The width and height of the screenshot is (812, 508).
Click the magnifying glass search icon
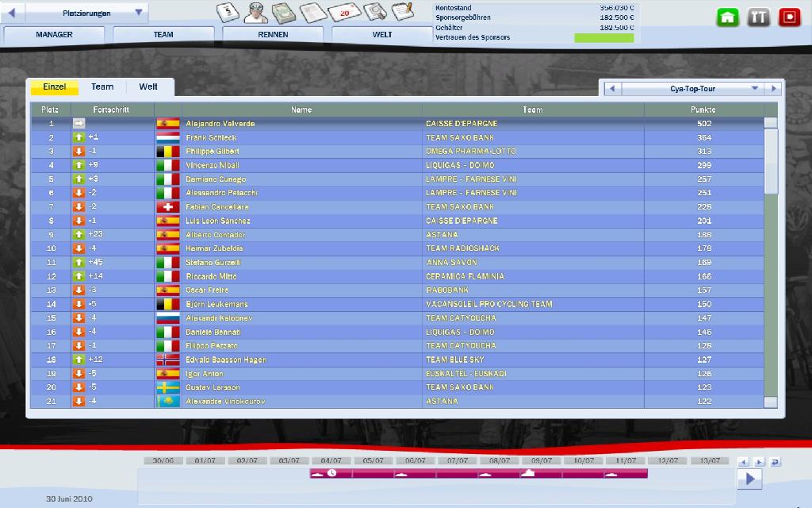373,12
